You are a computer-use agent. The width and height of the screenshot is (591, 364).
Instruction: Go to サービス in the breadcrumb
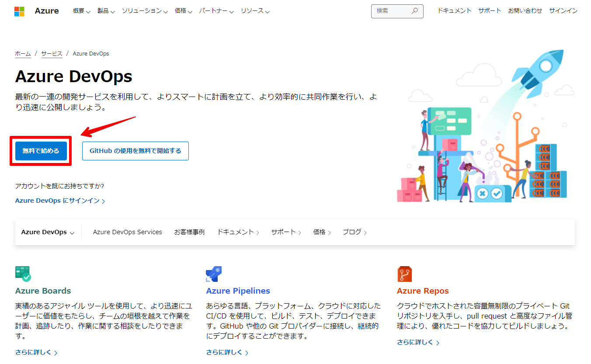click(x=52, y=54)
